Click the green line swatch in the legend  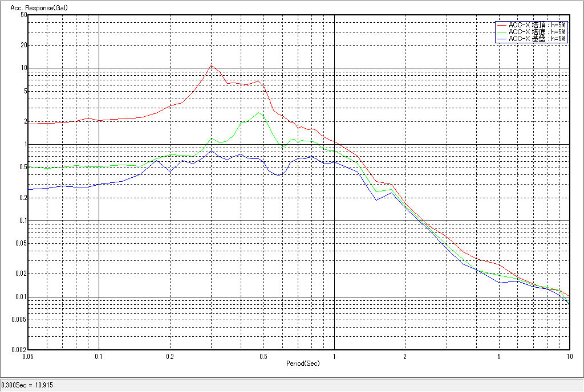click(501, 32)
